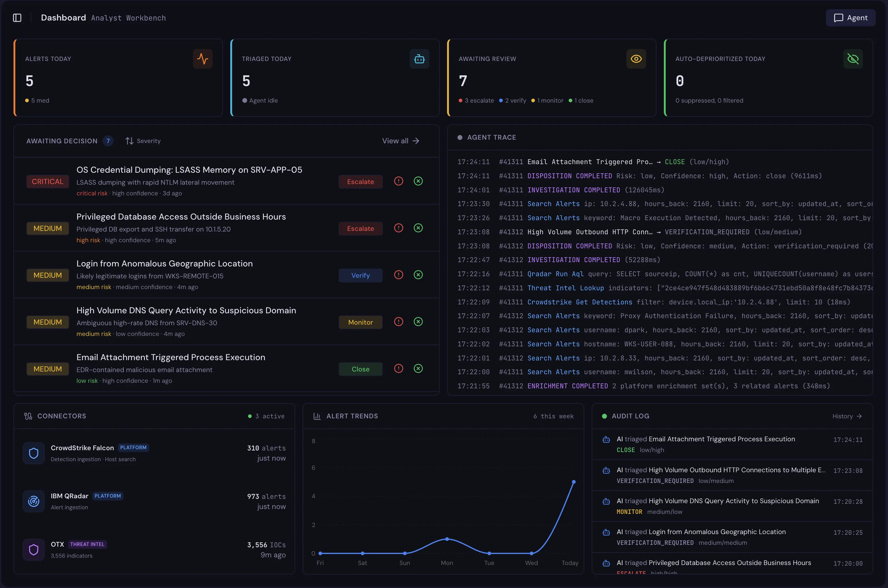Select the CrowdStrike Falcon connector icon
Screen dimensions: 888x588
pyautogui.click(x=34, y=453)
